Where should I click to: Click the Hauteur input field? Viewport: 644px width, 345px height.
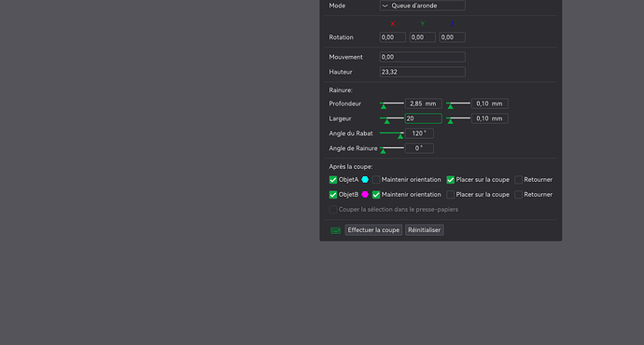tap(422, 72)
